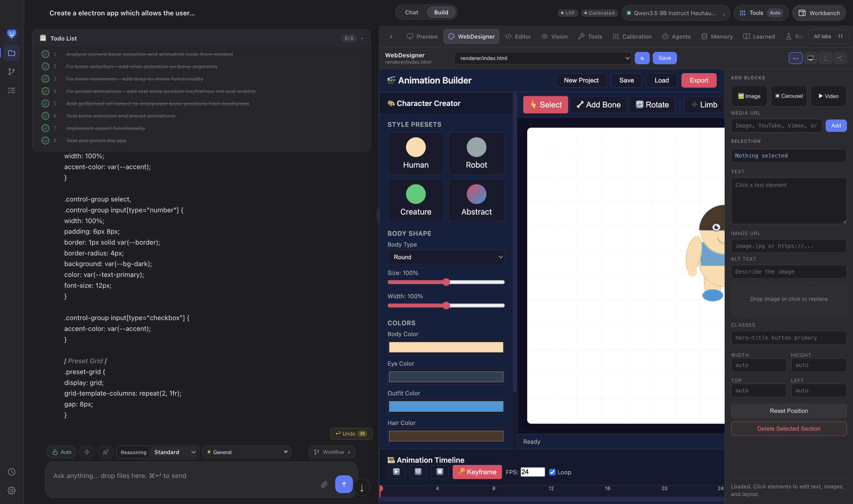Image resolution: width=853 pixels, height=504 pixels.
Task: Adjust the Width 100% slider
Action: coord(446,305)
